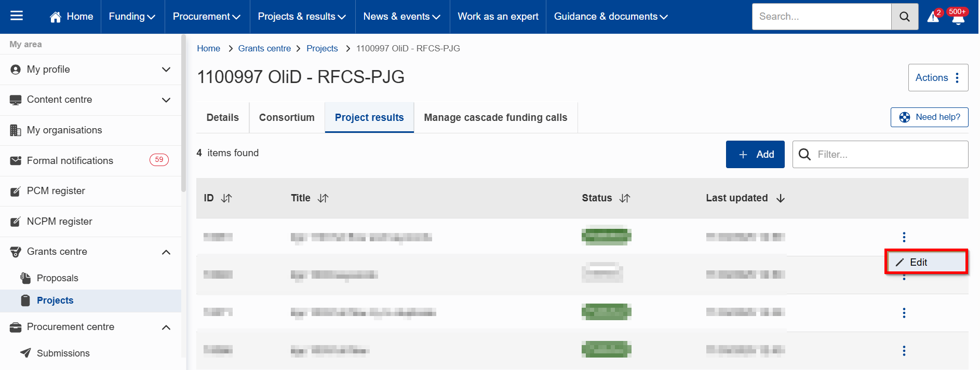Viewport: 980px width, 370px height.
Task: Click into the Filter field
Action: click(x=880, y=155)
